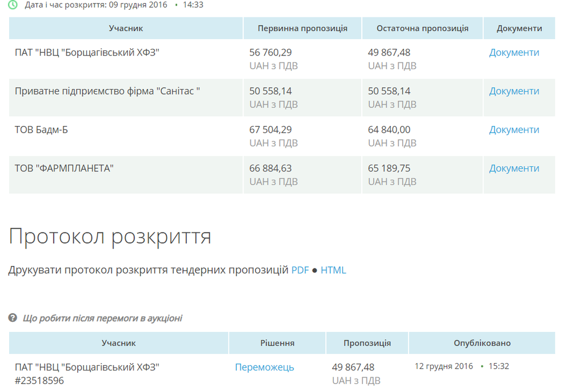Screen dimensions: 568x392
Task: Click published date 12 грудня 2016
Action: click(x=444, y=366)
